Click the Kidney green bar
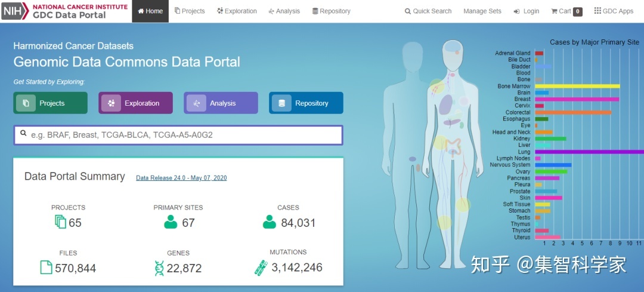 [x=550, y=139]
